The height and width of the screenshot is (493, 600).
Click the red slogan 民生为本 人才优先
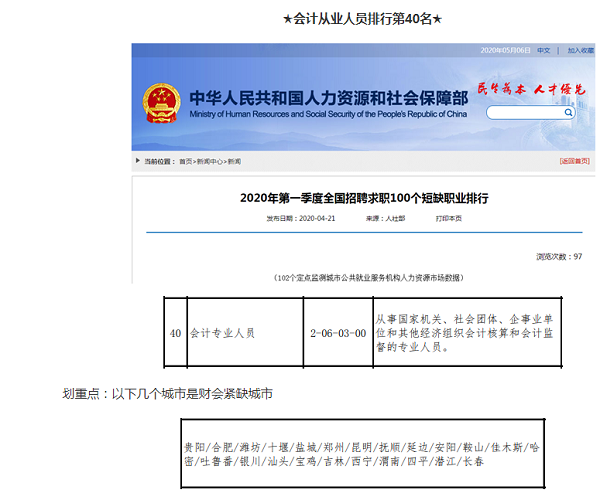pyautogui.click(x=532, y=89)
